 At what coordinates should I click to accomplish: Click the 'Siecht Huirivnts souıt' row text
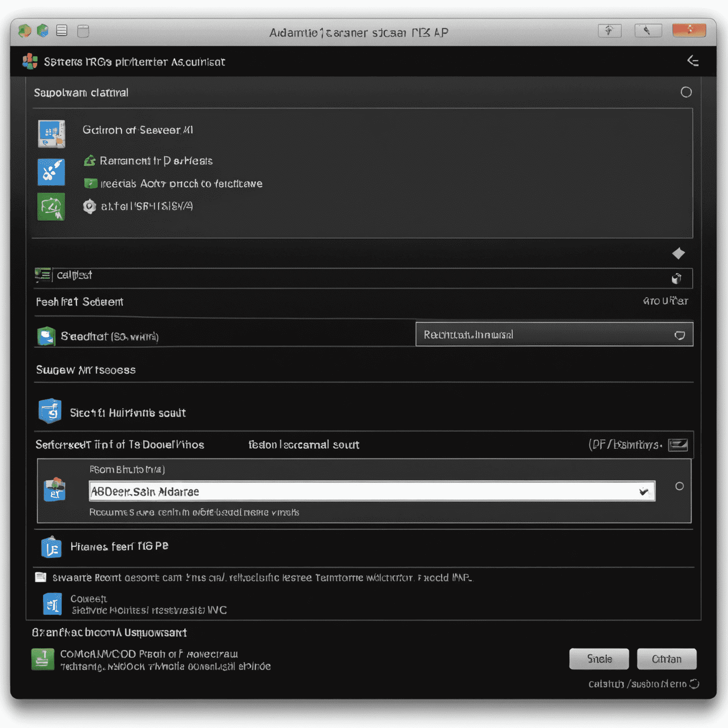click(x=128, y=413)
